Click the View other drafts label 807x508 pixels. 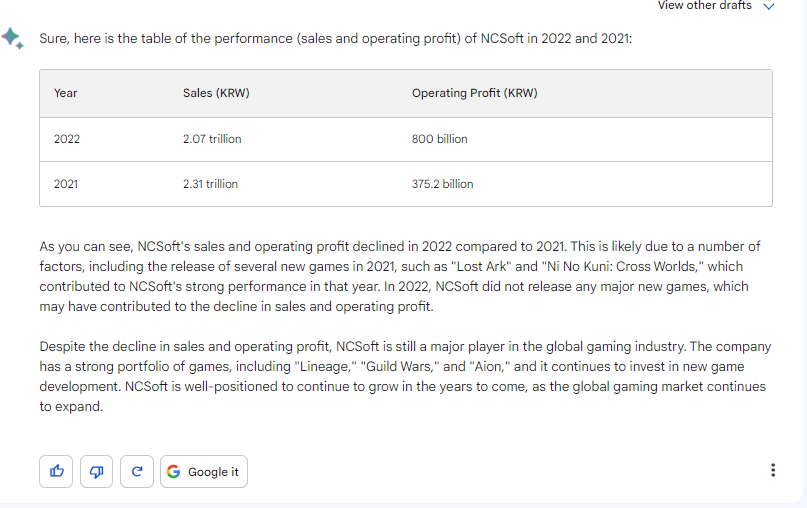(x=705, y=6)
